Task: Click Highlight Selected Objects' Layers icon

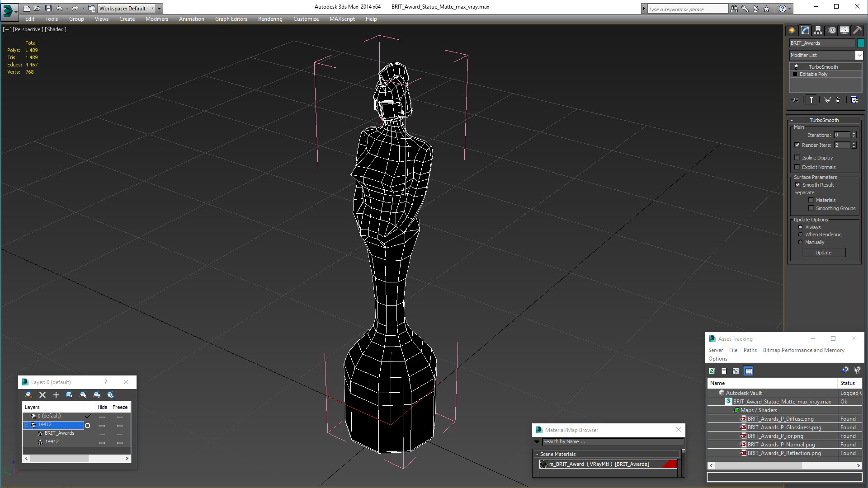Action: click(x=83, y=395)
